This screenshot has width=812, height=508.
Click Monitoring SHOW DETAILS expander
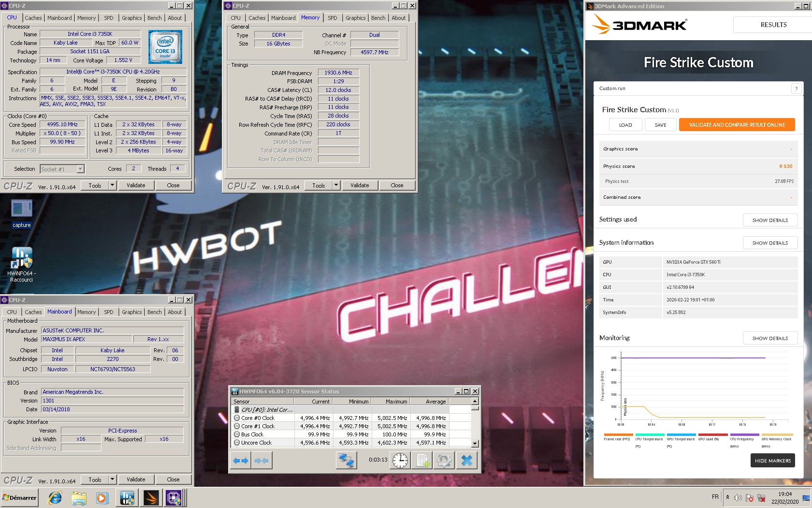[770, 338]
